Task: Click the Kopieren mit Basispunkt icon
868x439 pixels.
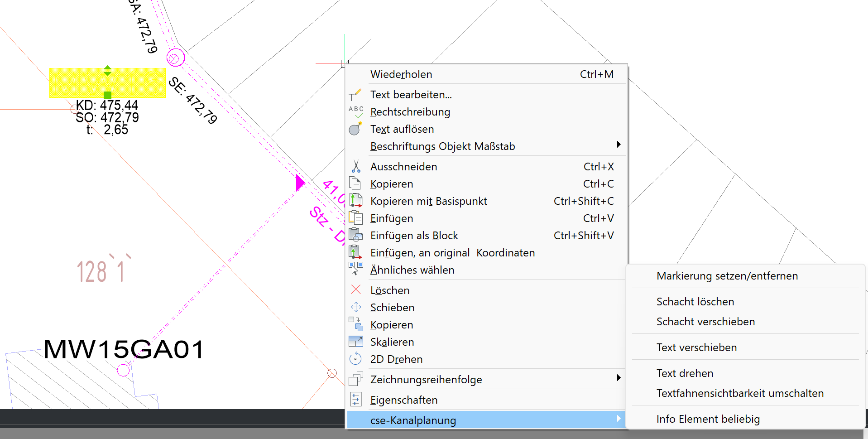Action: [x=356, y=201]
